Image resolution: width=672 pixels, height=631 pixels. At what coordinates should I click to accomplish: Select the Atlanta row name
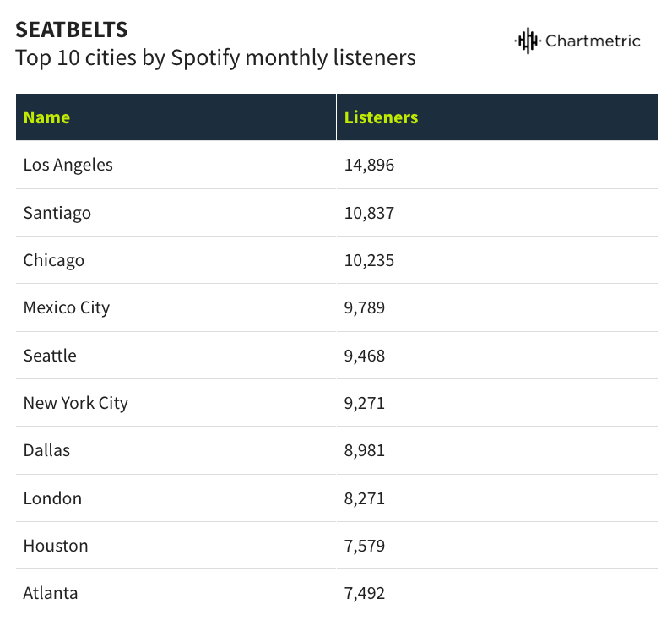[x=51, y=593]
